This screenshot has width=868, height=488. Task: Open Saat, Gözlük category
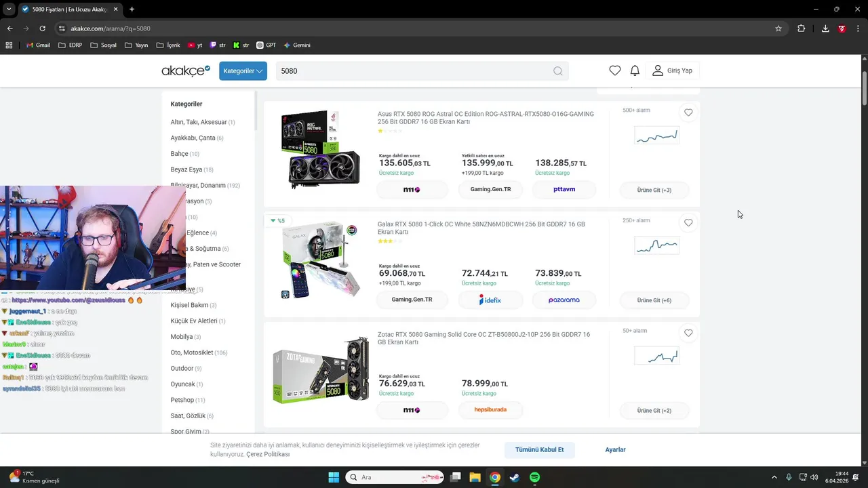192,415
